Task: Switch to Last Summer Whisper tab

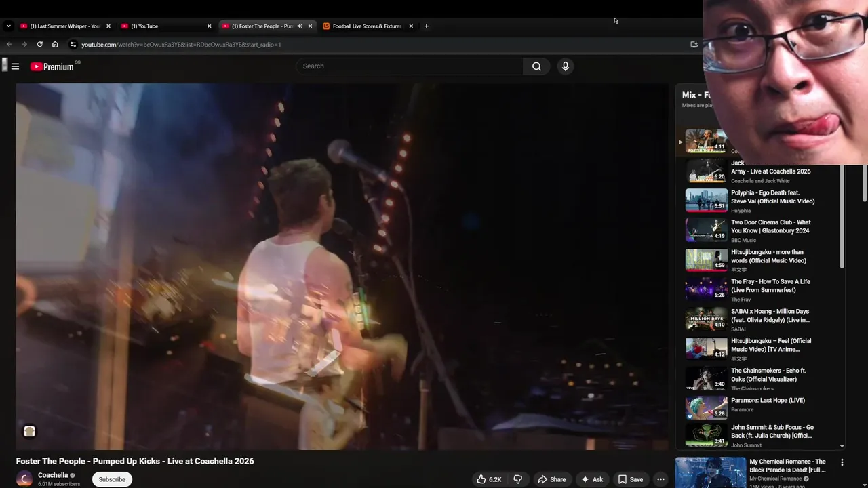Action: 64,26
